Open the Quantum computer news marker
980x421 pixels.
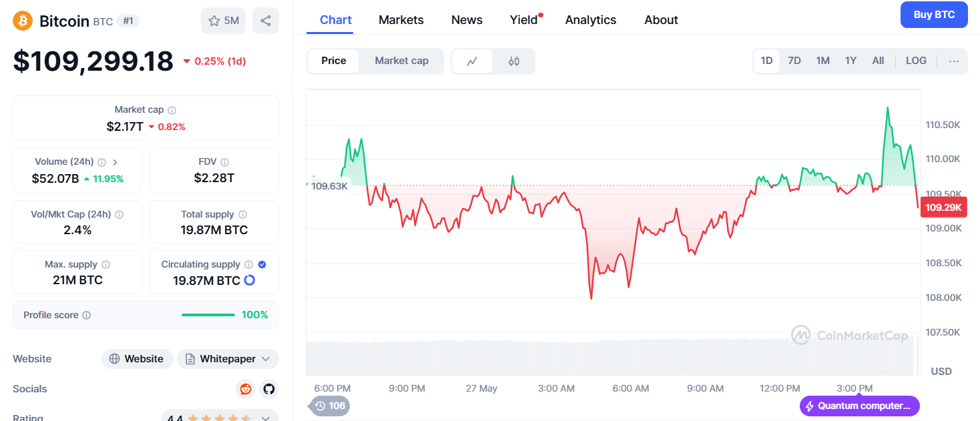859,406
